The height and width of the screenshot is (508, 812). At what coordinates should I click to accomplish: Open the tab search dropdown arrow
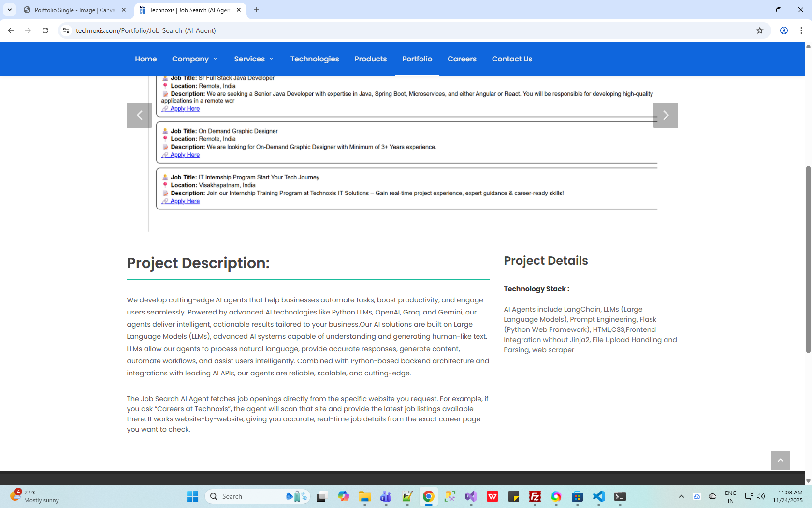pos(10,10)
